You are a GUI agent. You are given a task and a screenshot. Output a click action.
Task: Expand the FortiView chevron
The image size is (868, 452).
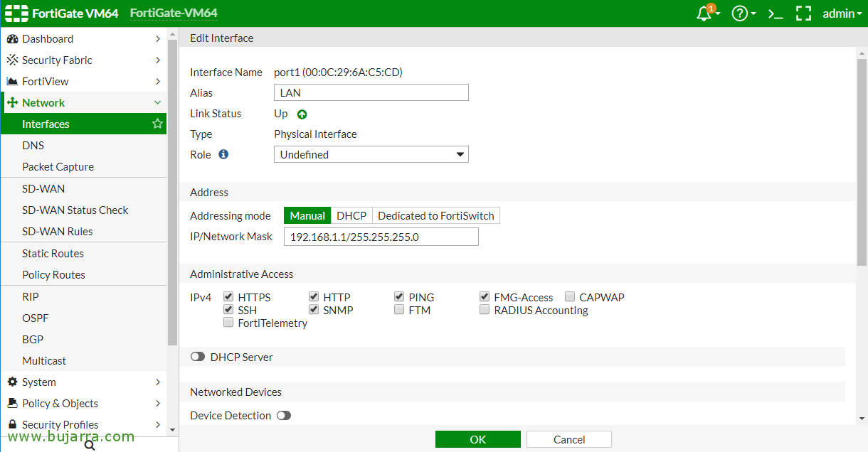click(x=158, y=82)
